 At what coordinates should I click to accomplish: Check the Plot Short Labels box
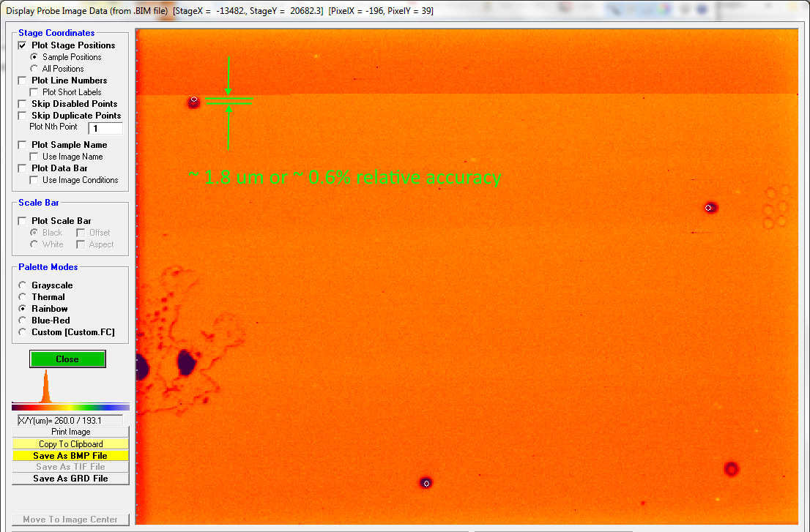point(34,92)
